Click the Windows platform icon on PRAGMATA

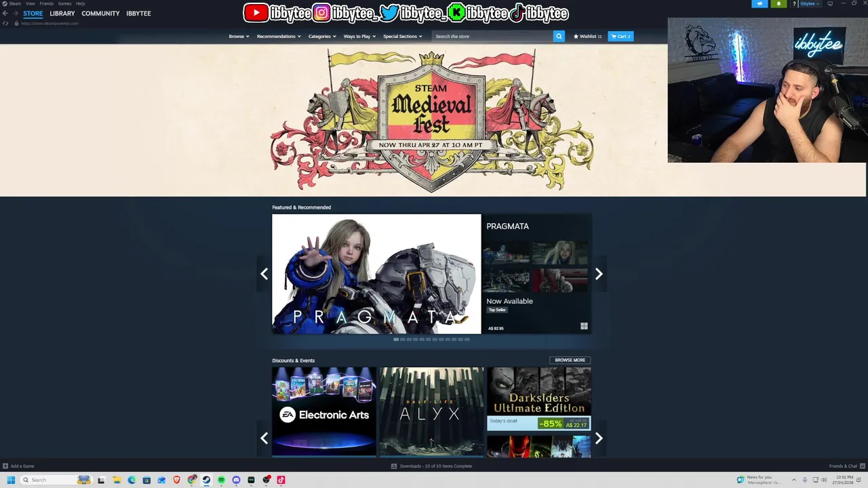pos(584,326)
